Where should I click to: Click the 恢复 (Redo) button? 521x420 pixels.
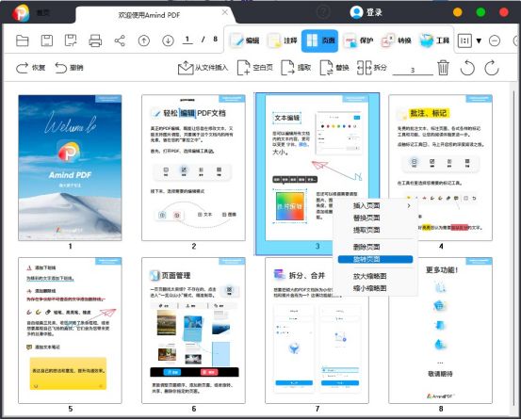click(x=30, y=68)
